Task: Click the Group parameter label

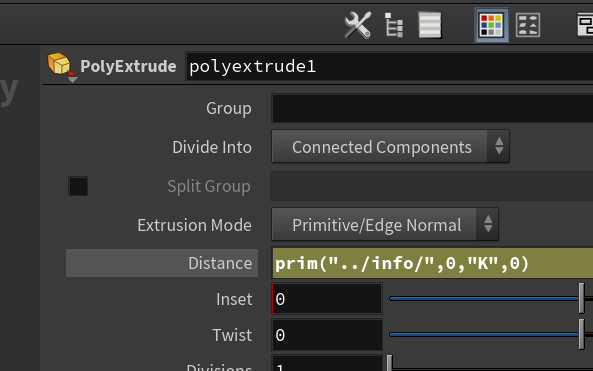Action: coord(229,109)
